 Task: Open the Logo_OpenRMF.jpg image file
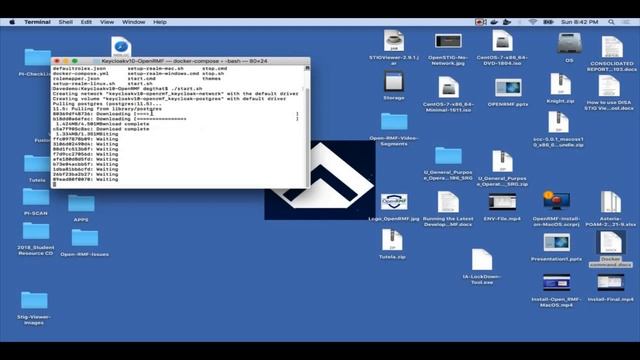(394, 202)
